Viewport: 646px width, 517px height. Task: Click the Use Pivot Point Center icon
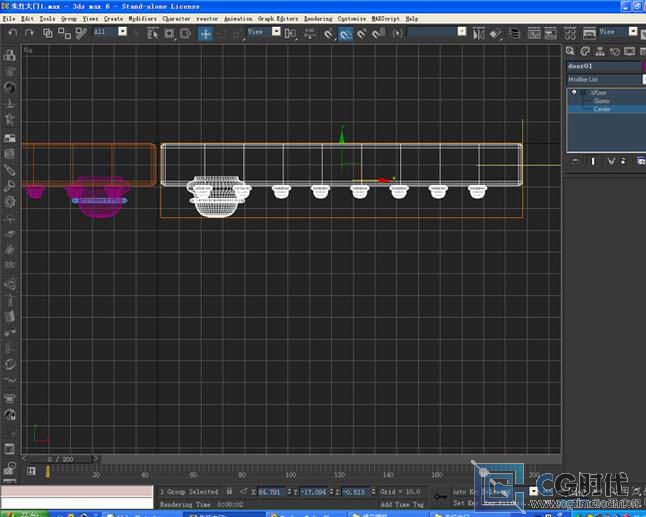point(290,33)
